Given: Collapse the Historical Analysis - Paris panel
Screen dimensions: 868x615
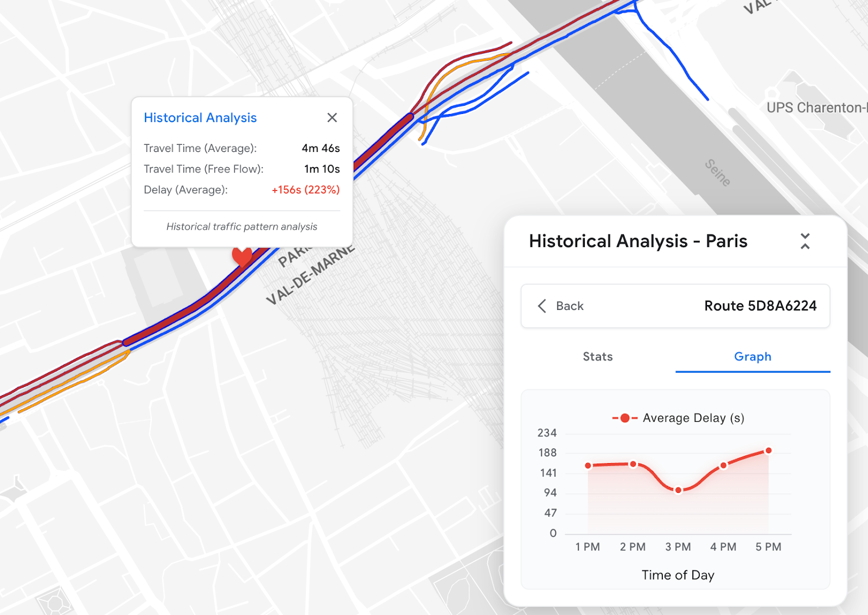Looking at the screenshot, I should 805,242.
